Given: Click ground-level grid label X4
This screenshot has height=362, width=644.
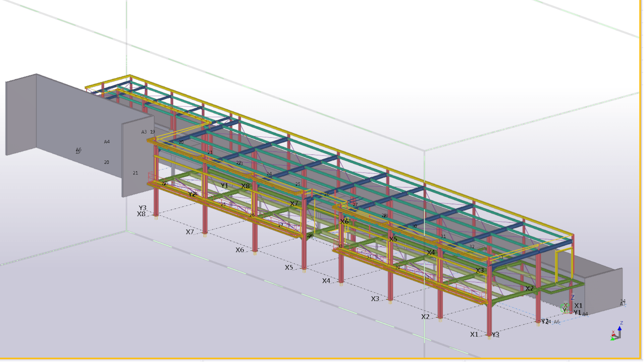Looking at the screenshot, I should (326, 281).
